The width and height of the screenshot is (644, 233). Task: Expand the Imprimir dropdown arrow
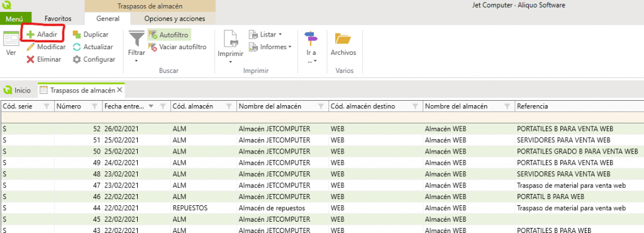[x=230, y=62]
